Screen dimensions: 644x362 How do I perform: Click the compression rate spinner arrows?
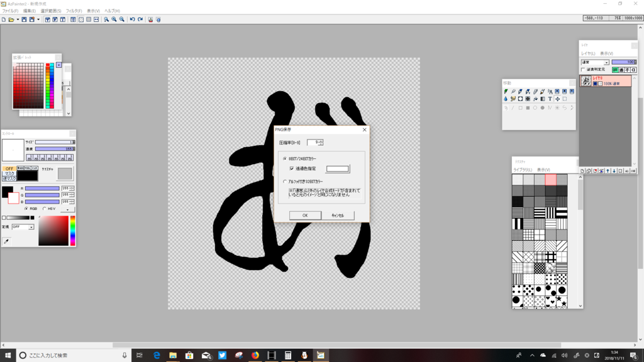[x=321, y=143]
